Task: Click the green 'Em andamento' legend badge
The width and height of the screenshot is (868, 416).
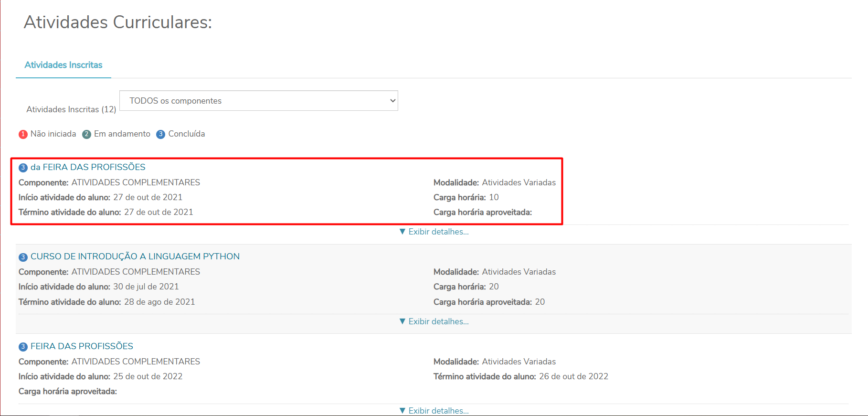Action: click(x=86, y=134)
